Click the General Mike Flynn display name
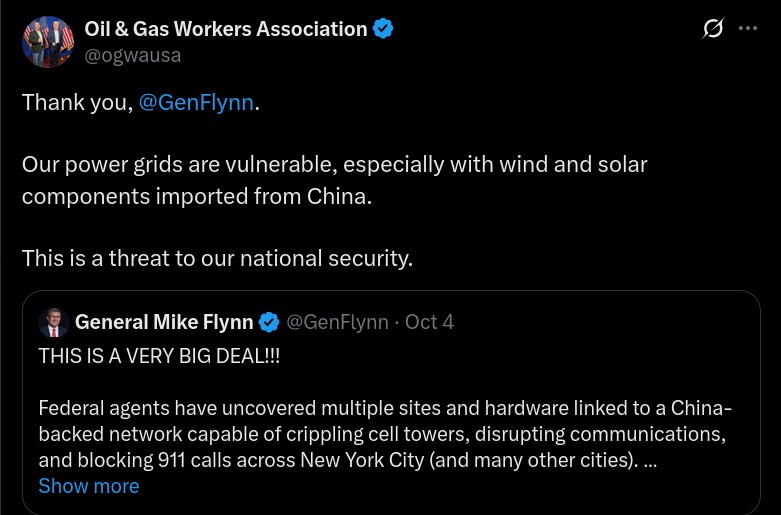Image resolution: width=781 pixels, height=515 pixels. tap(165, 322)
